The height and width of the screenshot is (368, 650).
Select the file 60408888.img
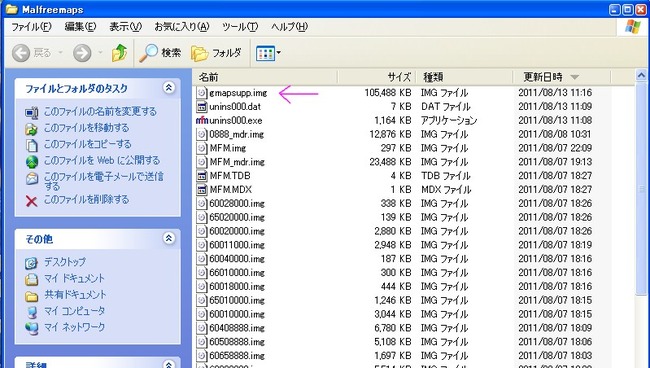237,328
